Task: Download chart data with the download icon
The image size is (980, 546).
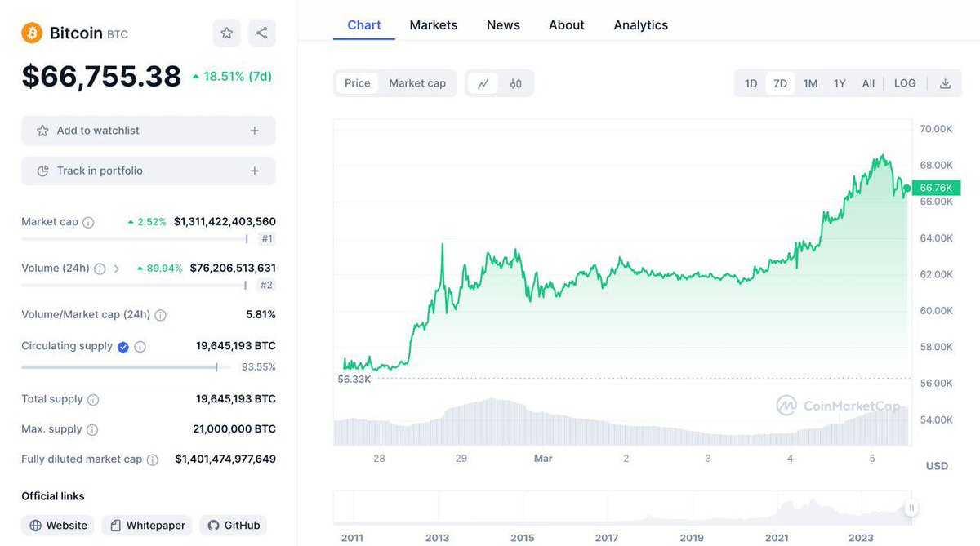Action: (945, 83)
